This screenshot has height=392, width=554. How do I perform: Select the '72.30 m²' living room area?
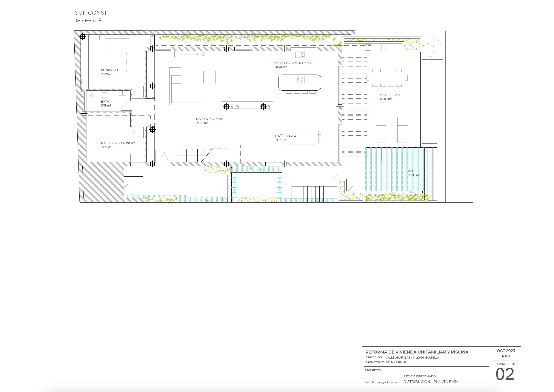point(202,123)
